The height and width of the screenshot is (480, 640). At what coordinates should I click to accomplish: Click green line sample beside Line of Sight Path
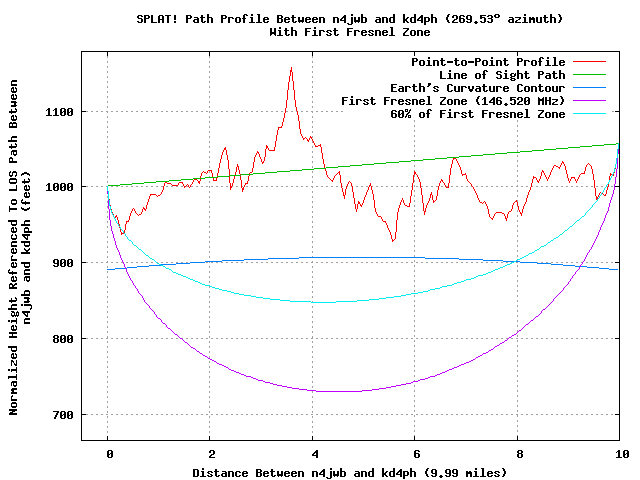click(x=589, y=75)
